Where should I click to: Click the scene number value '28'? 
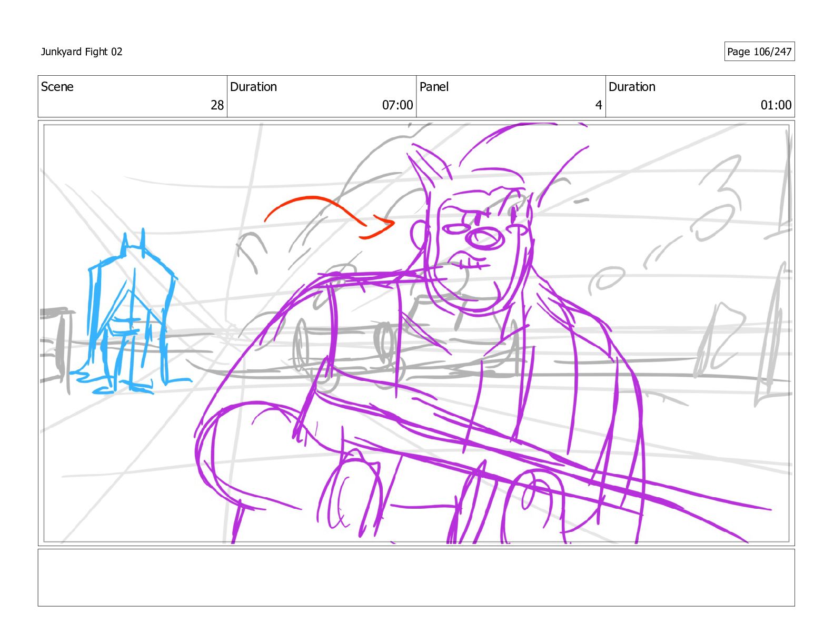point(217,105)
